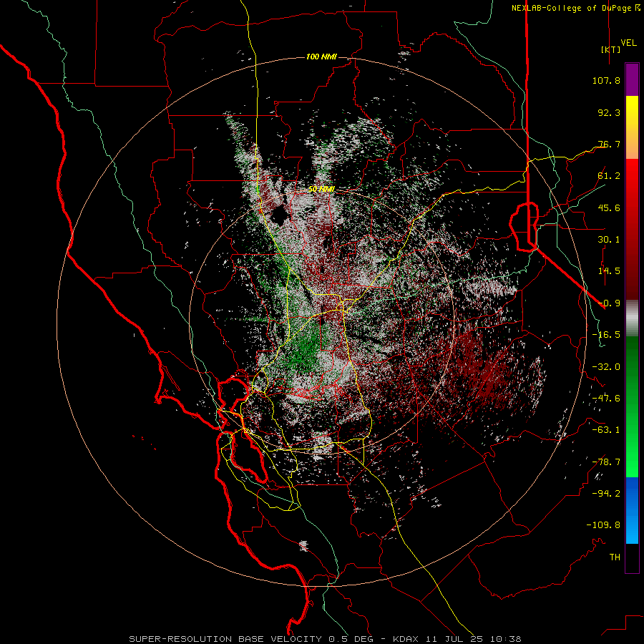Click the blue segment of the color bar

(632, 510)
